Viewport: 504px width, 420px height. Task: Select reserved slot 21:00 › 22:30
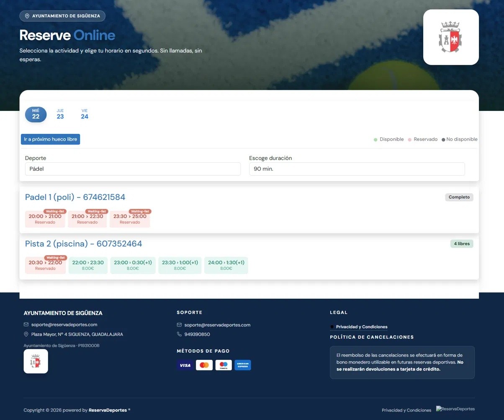(x=87, y=219)
